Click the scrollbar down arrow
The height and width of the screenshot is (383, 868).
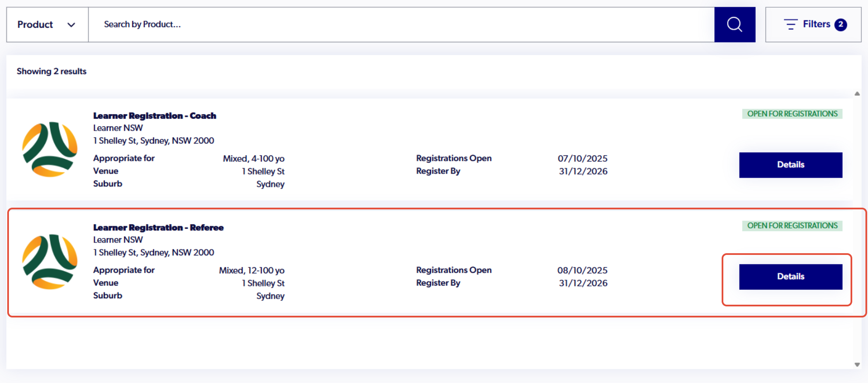pos(857,365)
